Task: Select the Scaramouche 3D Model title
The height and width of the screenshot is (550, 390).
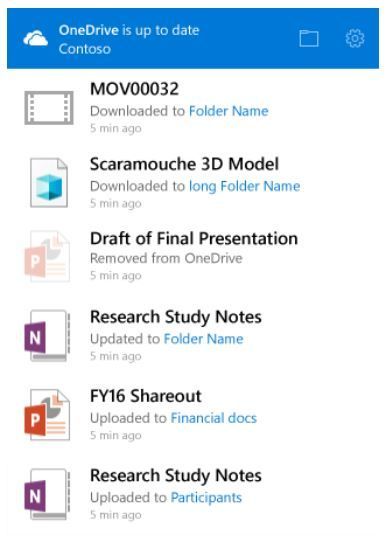Action: coord(184,164)
